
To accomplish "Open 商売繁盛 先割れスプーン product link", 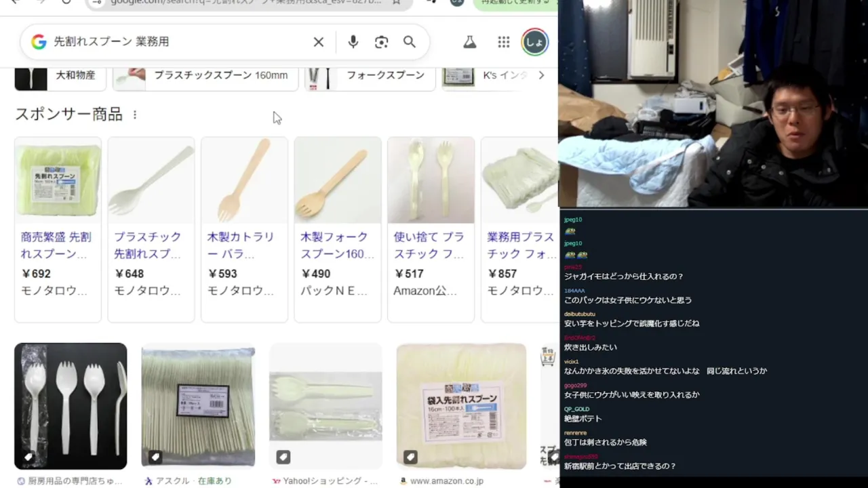I will (x=56, y=245).
